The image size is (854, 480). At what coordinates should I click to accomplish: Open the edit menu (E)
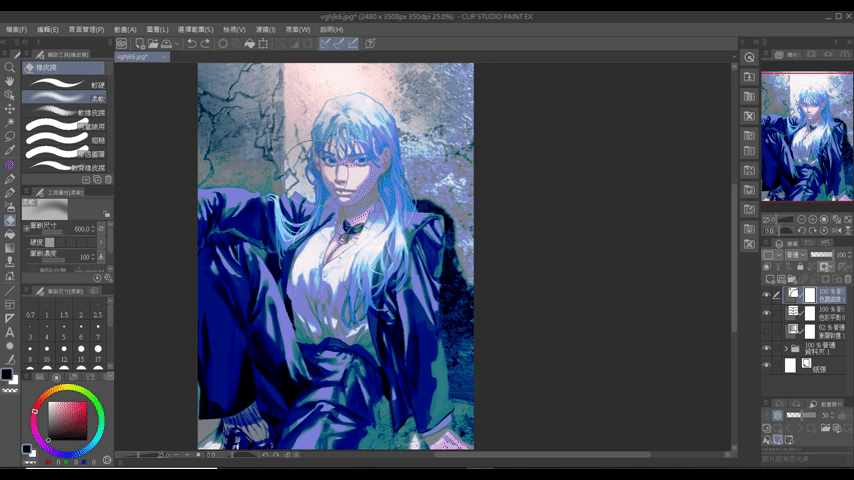(47, 29)
